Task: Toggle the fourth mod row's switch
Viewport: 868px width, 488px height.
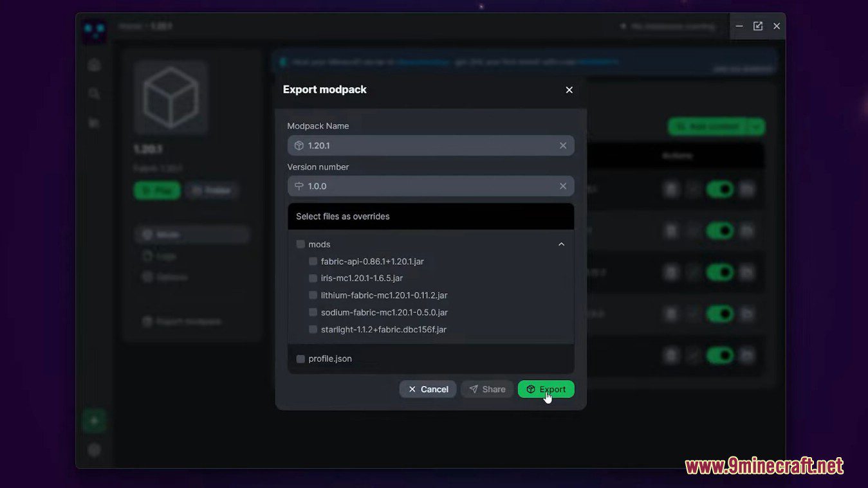Action: click(720, 314)
